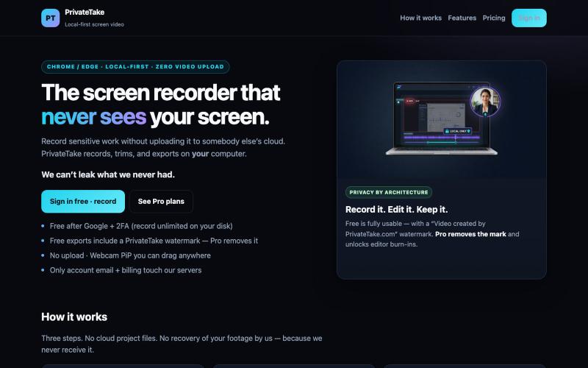Click the 'Record sensitive work without uploading' paragraph
Viewport: 588px width, 368px height.
pyautogui.click(x=163, y=148)
